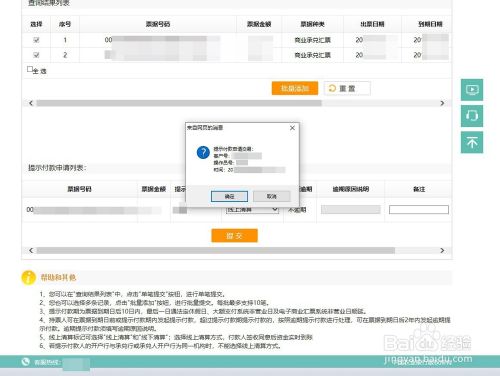This screenshot has width=500, height=376.
Task: Click the 逾期原因说明 input field
Action: [351, 210]
